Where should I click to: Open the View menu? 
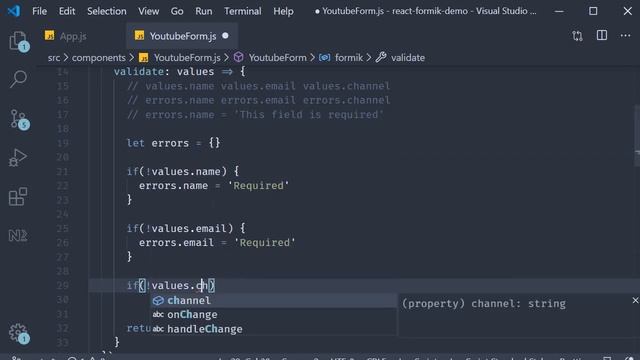[148, 11]
